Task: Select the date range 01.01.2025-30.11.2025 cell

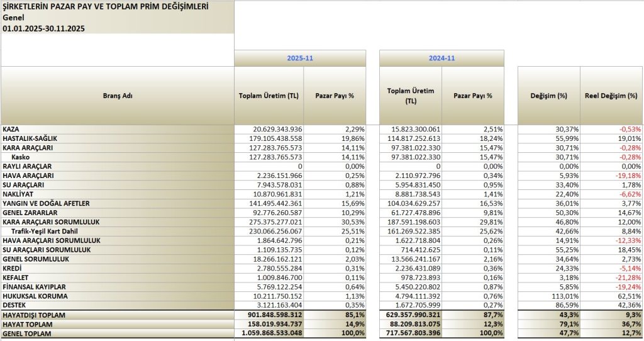Action: coord(44,28)
